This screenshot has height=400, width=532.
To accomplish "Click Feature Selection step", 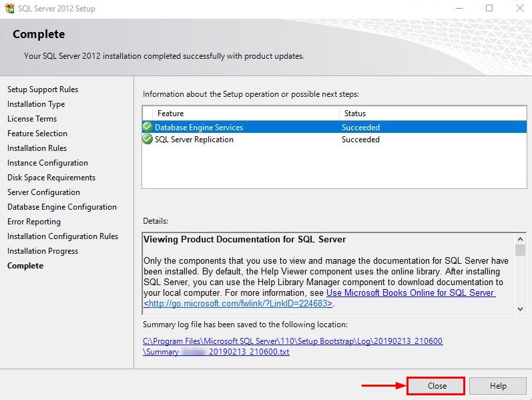I will (x=37, y=133).
